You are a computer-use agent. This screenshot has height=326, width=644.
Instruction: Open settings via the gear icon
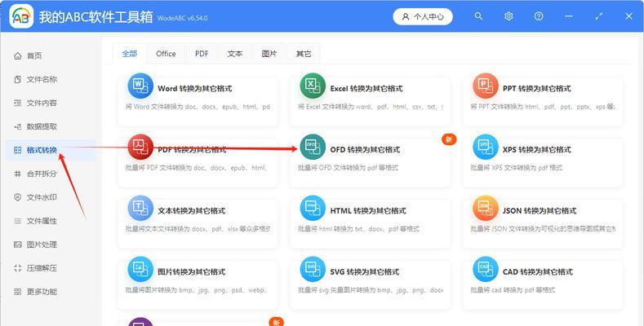(x=509, y=16)
